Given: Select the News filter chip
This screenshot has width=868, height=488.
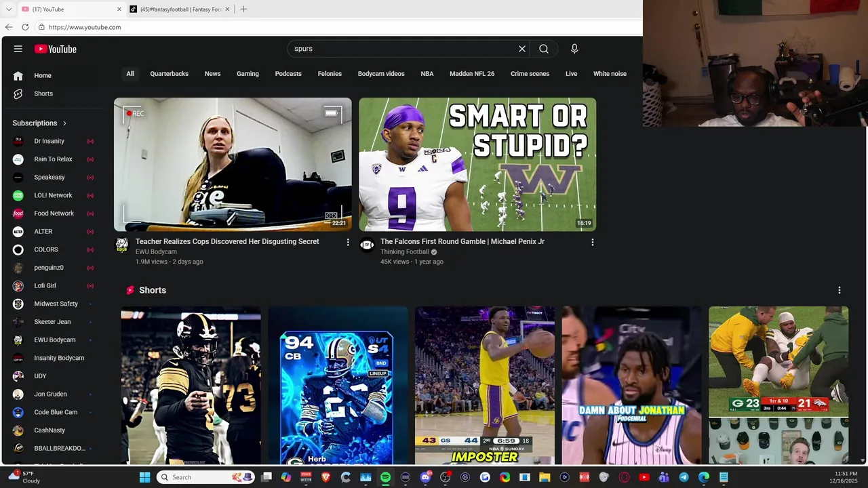Looking at the screenshot, I should pyautogui.click(x=213, y=74).
